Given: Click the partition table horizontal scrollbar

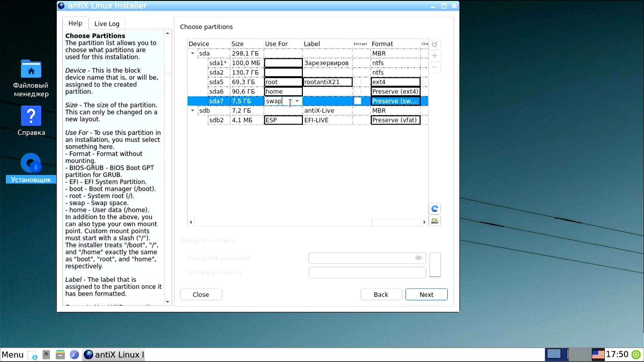Looking at the screenshot, I should [x=308, y=222].
